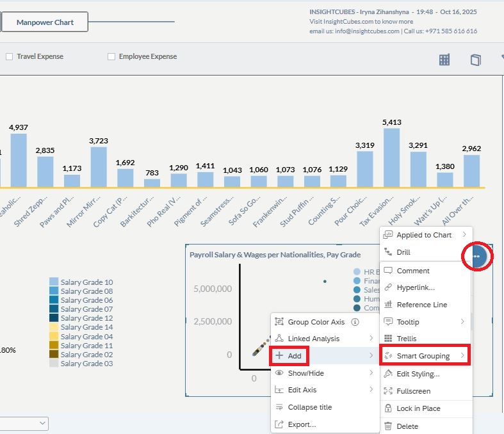The height and width of the screenshot is (434, 504).
Task: Select Export... from the menu
Action: click(302, 424)
